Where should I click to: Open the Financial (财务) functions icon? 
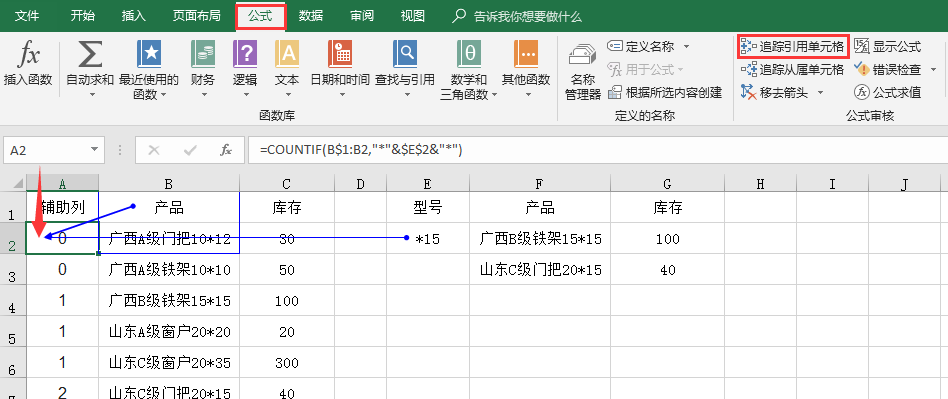(203, 54)
